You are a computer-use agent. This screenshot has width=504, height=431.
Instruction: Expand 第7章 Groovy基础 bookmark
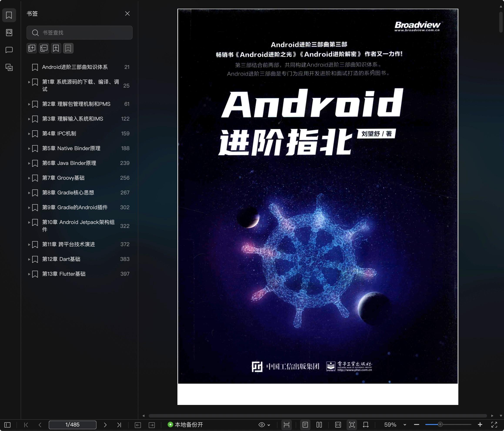click(29, 178)
